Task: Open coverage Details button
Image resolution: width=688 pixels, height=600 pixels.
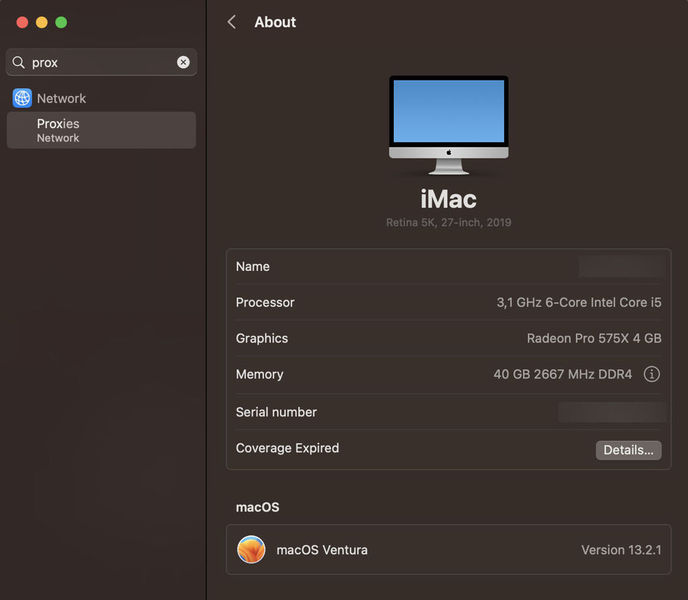Action: (x=628, y=450)
